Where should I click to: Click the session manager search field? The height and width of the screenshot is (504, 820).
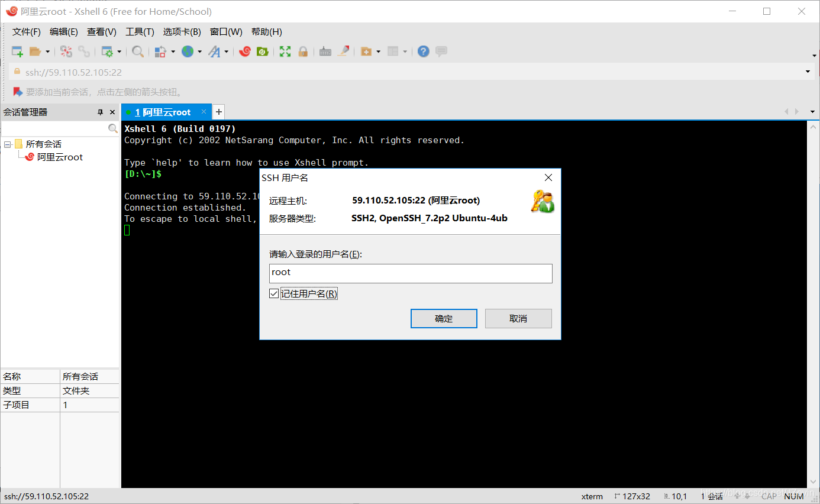[54, 128]
